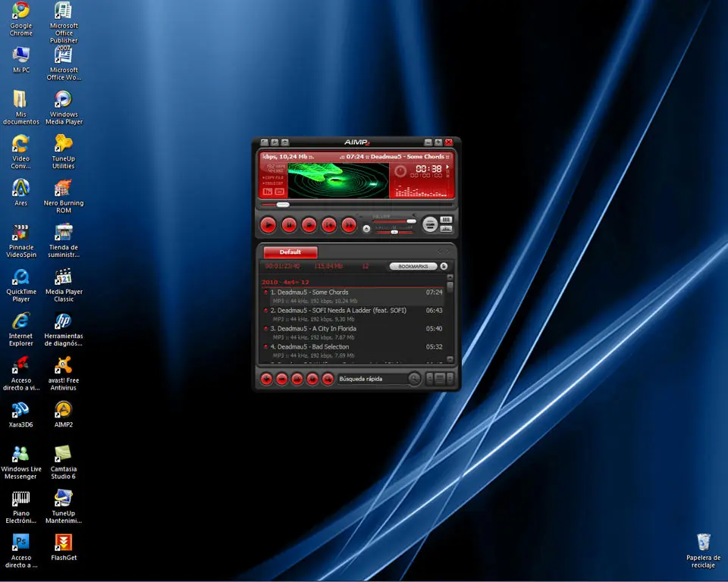Open the BOOKMARKS dropdown in the playlist
Screen dimensions: 728x582
[x=413, y=267]
